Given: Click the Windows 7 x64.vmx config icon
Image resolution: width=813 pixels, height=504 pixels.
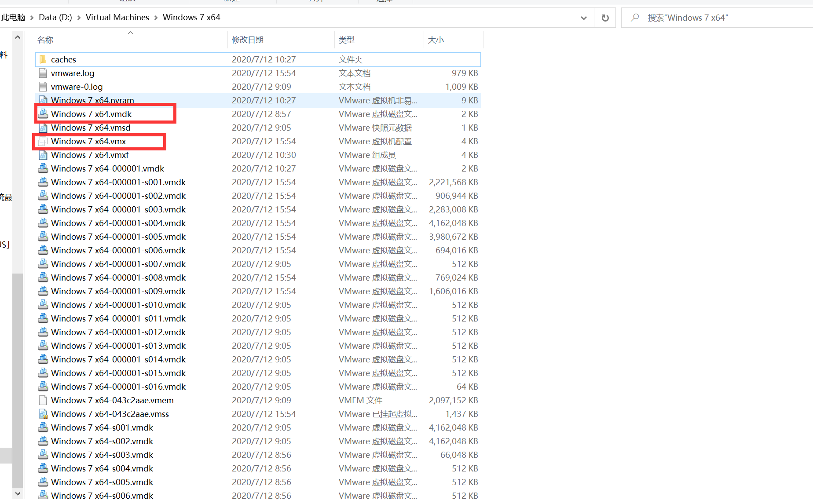Looking at the screenshot, I should coord(43,141).
